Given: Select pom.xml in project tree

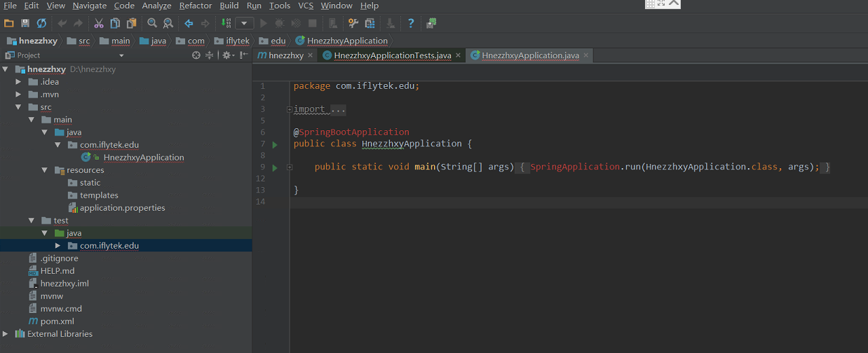Looking at the screenshot, I should pos(57,321).
